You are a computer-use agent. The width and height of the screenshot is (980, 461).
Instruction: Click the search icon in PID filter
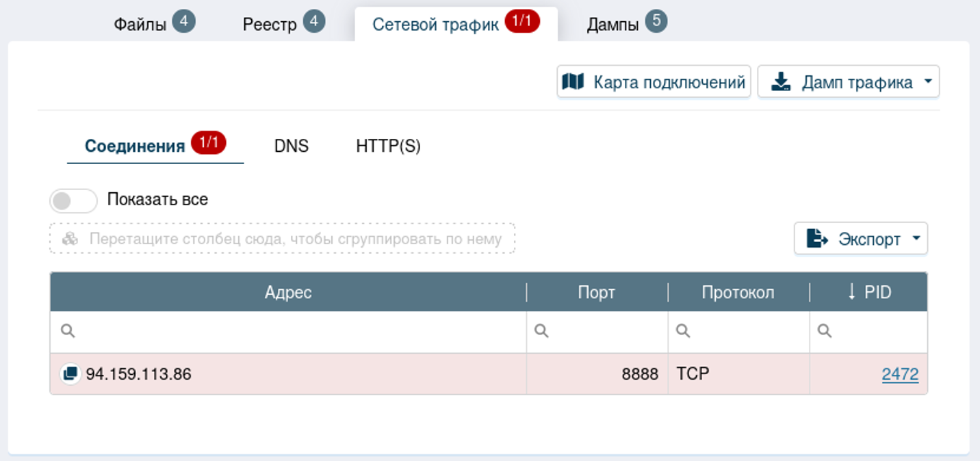825,332
